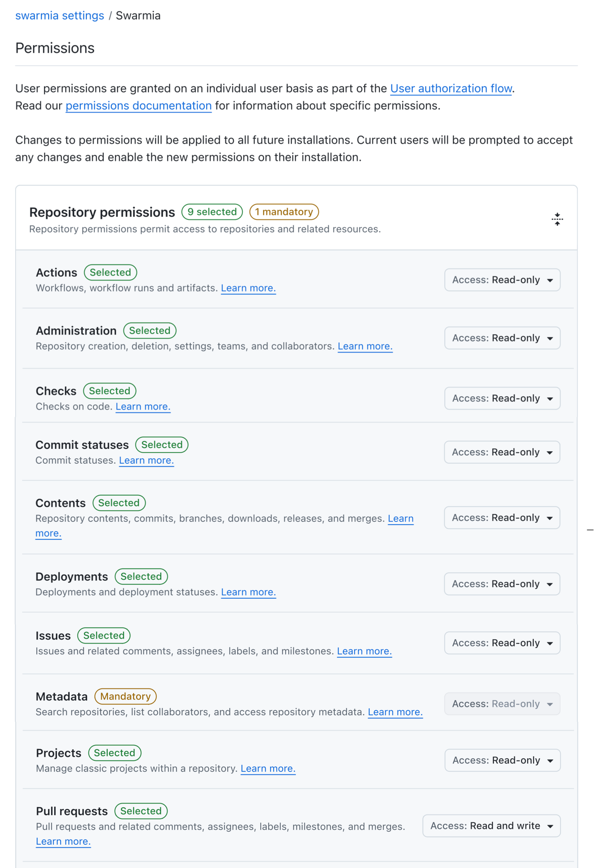Change the Checks access level
Screen dimensions: 594x868
[x=502, y=398]
